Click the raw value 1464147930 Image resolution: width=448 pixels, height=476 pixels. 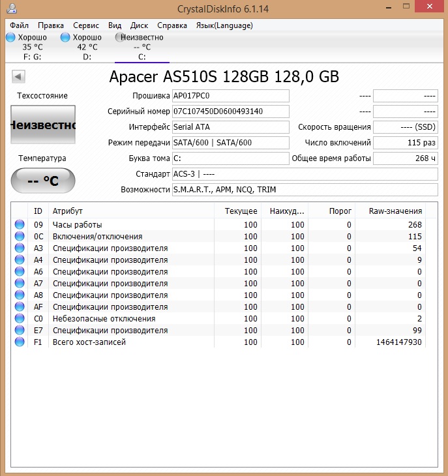click(x=399, y=342)
